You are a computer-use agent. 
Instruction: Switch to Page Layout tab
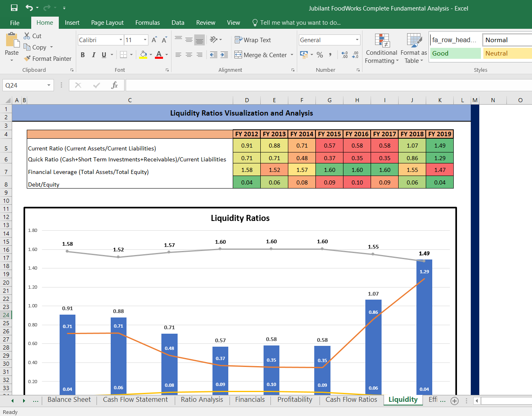click(x=107, y=23)
